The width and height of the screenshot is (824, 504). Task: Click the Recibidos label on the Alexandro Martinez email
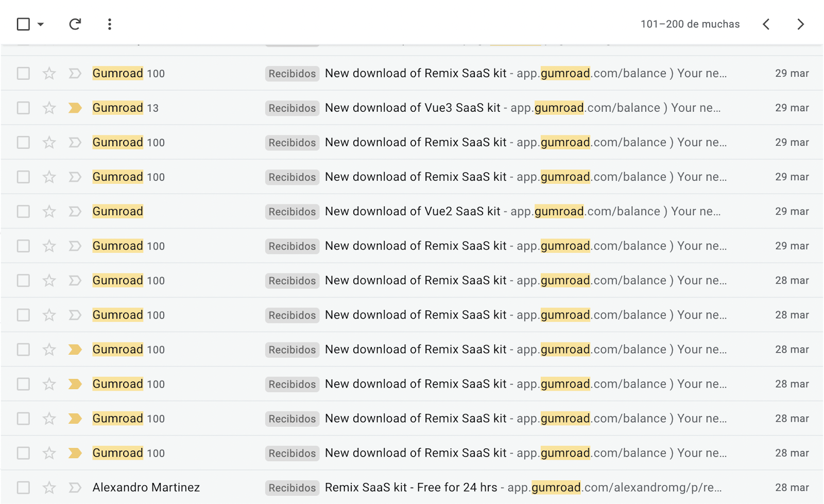pos(292,488)
